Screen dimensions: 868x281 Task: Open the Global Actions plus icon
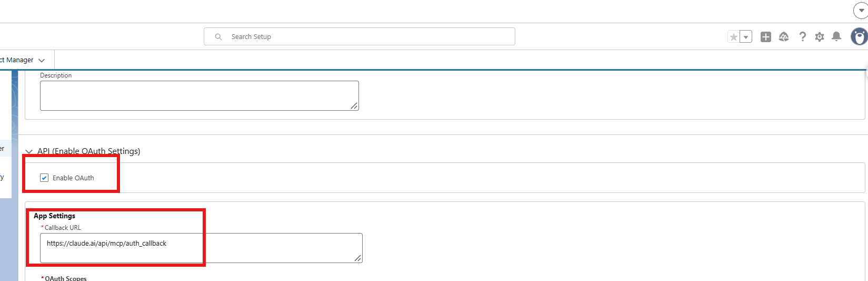(766, 37)
